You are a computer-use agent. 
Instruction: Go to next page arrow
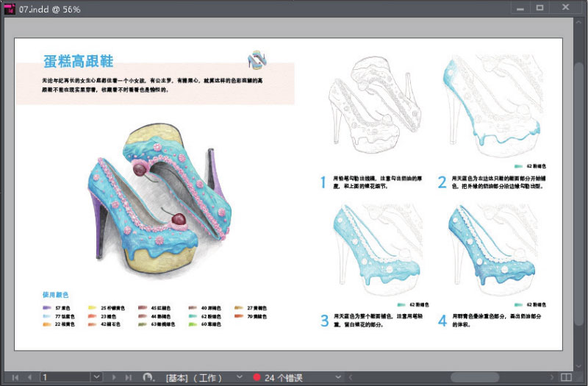[x=114, y=377]
